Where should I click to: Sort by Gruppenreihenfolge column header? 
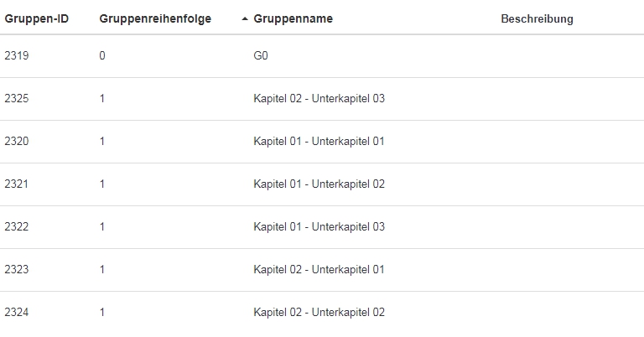click(155, 18)
